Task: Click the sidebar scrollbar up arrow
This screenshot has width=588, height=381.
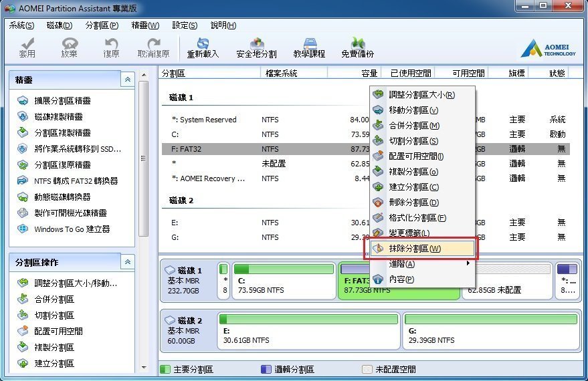Action: 144,76
